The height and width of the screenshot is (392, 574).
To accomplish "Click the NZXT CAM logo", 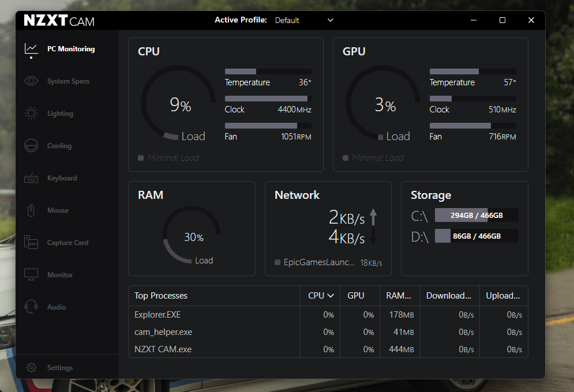I will pos(59,21).
